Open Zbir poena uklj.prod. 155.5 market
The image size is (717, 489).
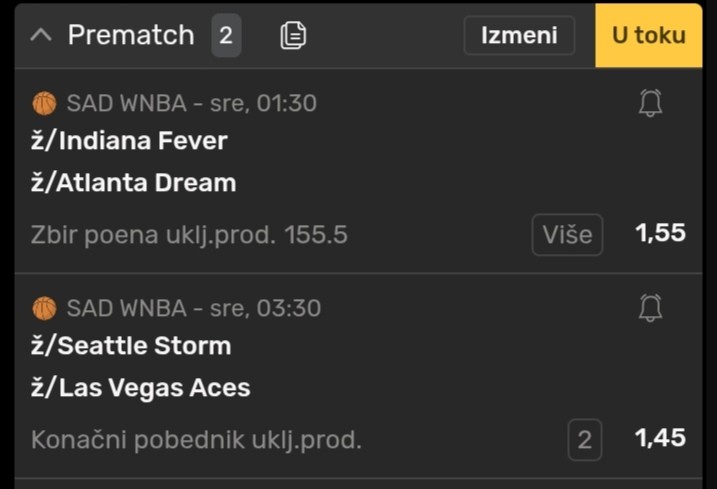click(189, 235)
